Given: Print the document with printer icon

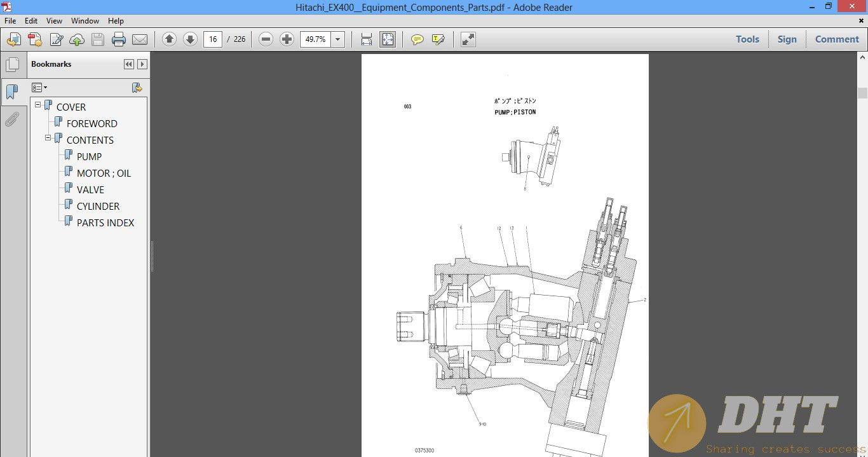Looking at the screenshot, I should (x=119, y=39).
